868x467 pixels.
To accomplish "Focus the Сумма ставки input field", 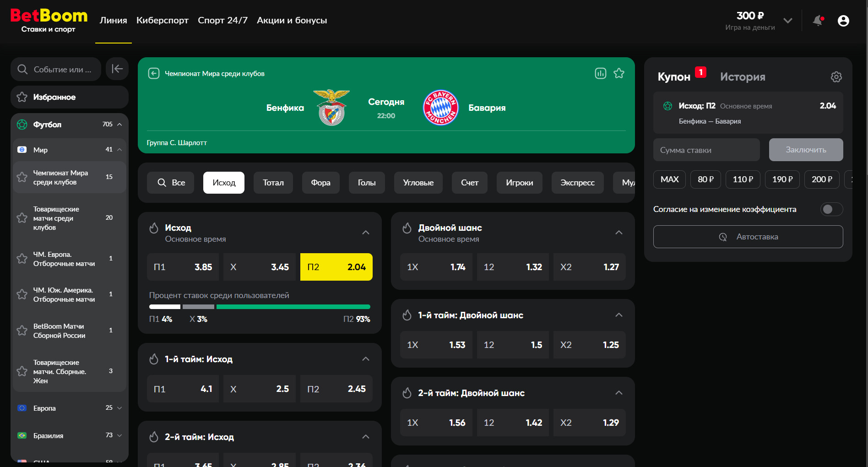I will click(x=706, y=150).
